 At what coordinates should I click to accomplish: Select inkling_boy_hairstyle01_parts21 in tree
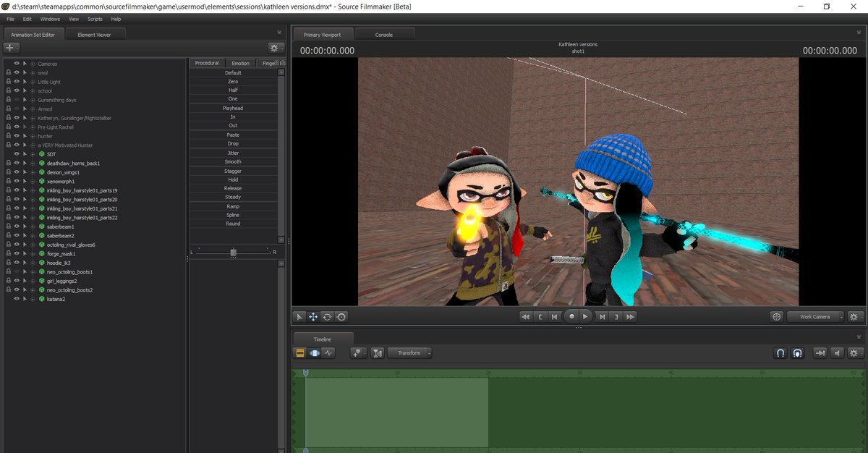[82, 208]
